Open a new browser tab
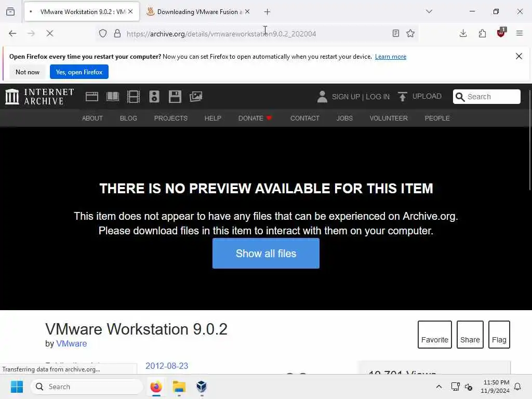The height and width of the screenshot is (399, 532). pyautogui.click(x=268, y=12)
